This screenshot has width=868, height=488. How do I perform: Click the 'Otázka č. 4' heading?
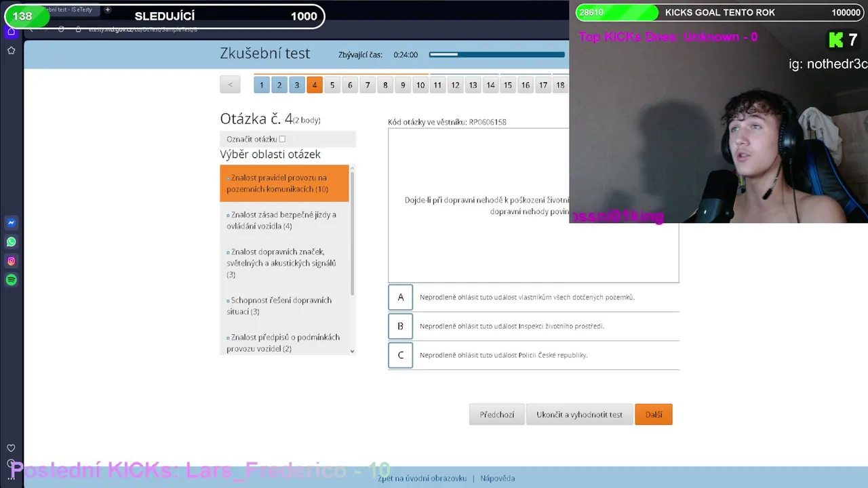(256, 119)
